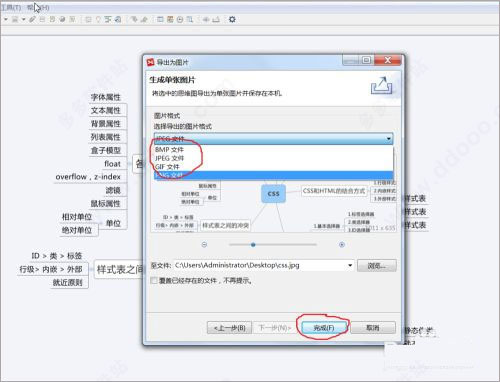Click the orange grid icon left of clock
The height and width of the screenshot is (382, 500).
(x=170, y=20)
